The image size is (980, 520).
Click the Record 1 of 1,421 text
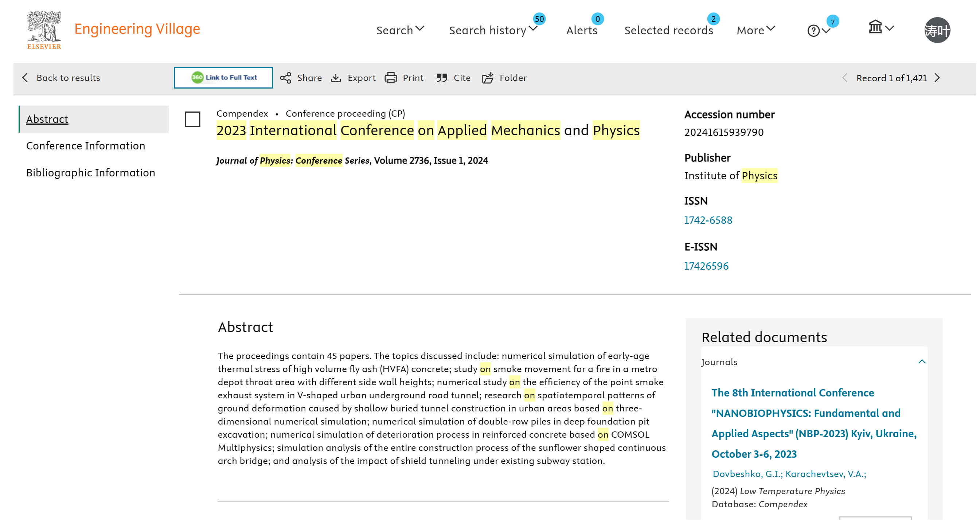[891, 78]
